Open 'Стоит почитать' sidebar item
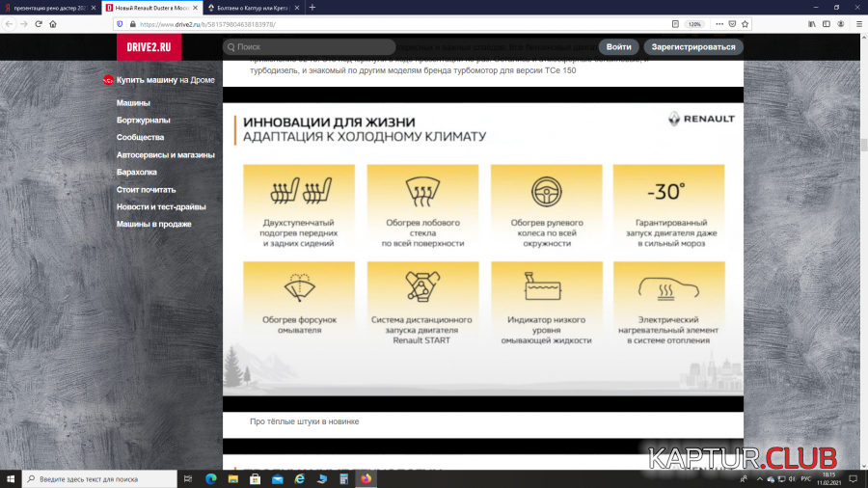Viewport: 868px width, 488px height. click(147, 190)
